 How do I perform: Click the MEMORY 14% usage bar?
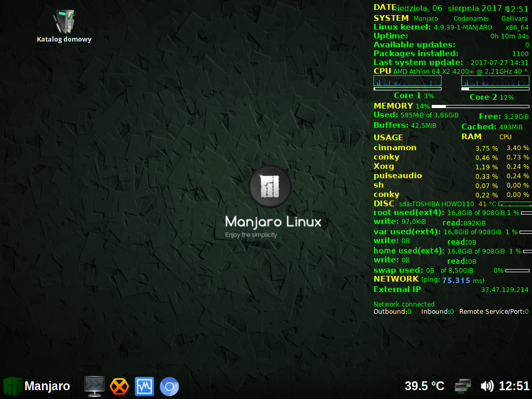[481, 107]
